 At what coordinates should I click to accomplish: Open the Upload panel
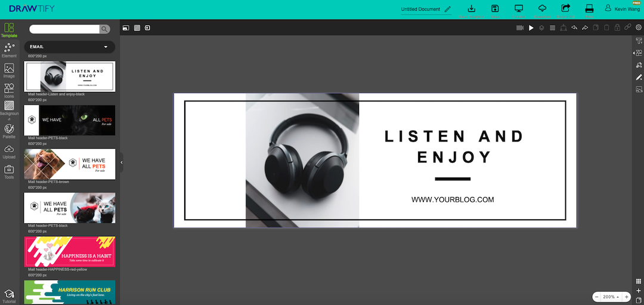click(9, 152)
